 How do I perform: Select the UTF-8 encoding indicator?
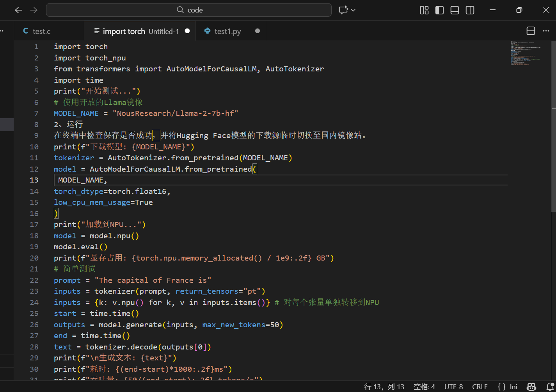(x=454, y=387)
